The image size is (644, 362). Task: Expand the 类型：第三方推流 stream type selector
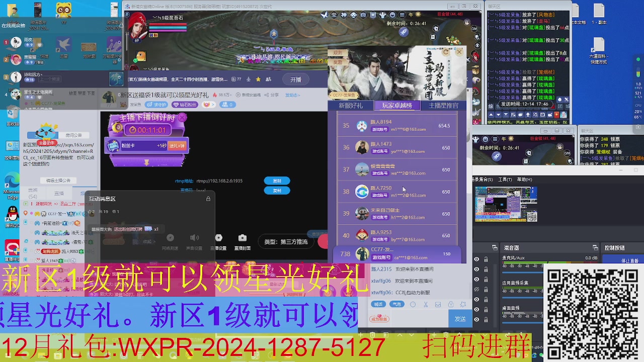286,242
